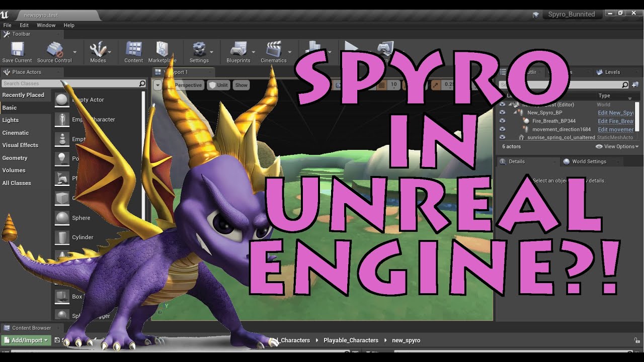
Task: Click the Unlit view mode button
Action: (218, 85)
